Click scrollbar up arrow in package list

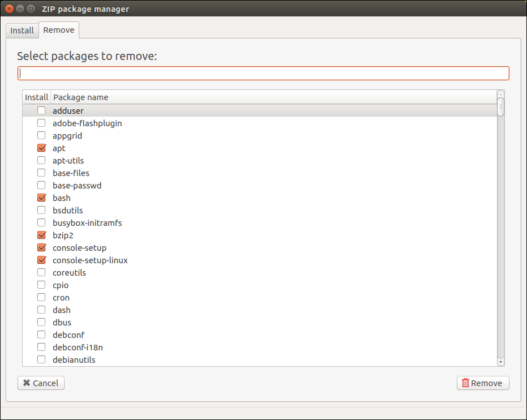(500, 94)
